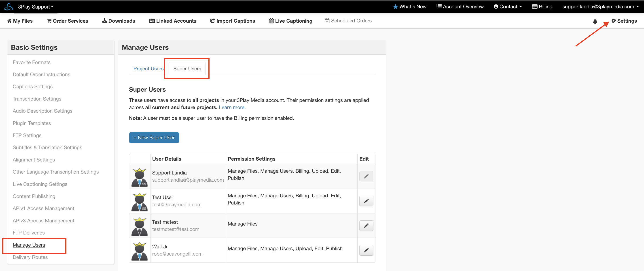Open Linked Accounts
The image size is (644, 271).
point(173,21)
